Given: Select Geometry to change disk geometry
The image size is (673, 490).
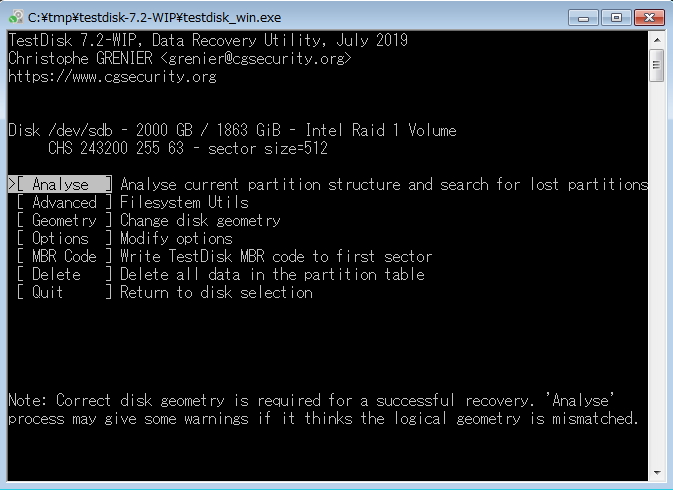Looking at the screenshot, I should [x=64, y=221].
